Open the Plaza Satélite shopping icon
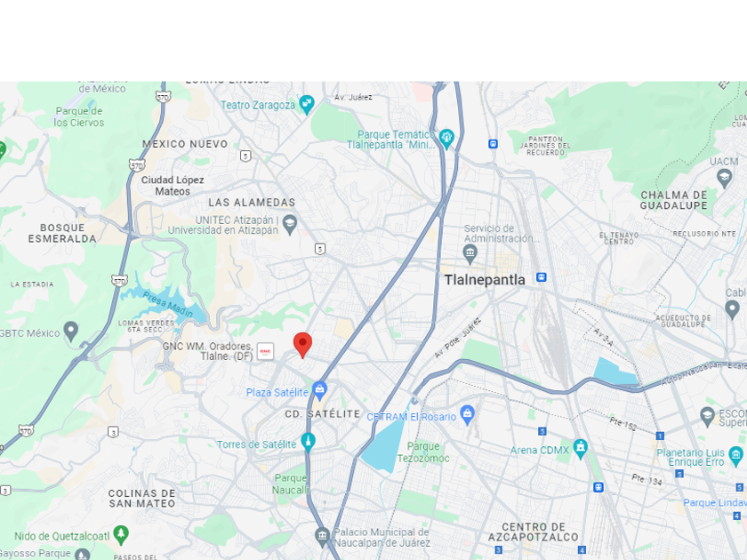 (x=319, y=391)
